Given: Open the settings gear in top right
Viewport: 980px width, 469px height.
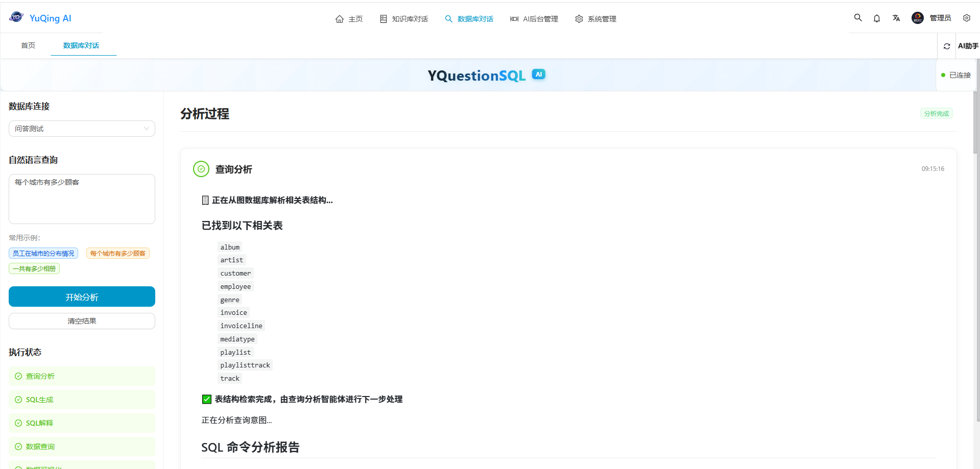Looking at the screenshot, I should pos(967,18).
